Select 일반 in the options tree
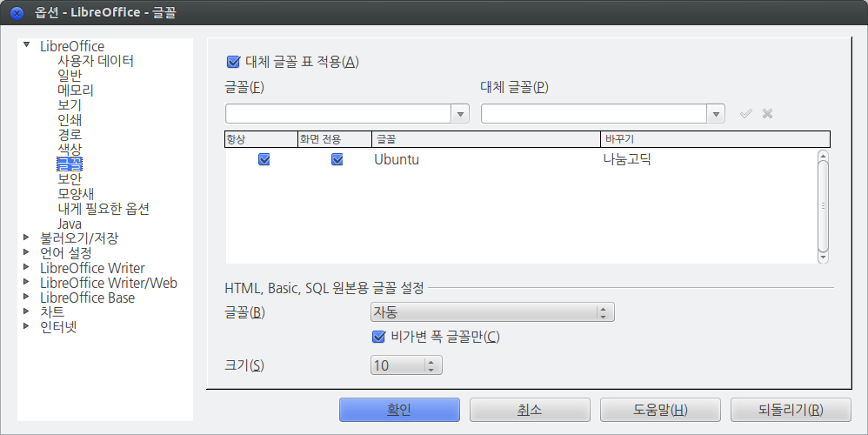The width and height of the screenshot is (868, 435). click(x=70, y=76)
